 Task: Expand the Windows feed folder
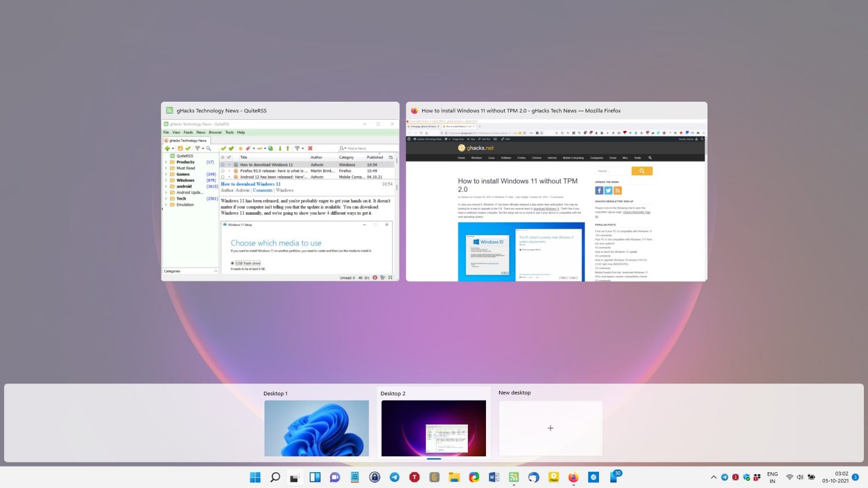click(166, 180)
